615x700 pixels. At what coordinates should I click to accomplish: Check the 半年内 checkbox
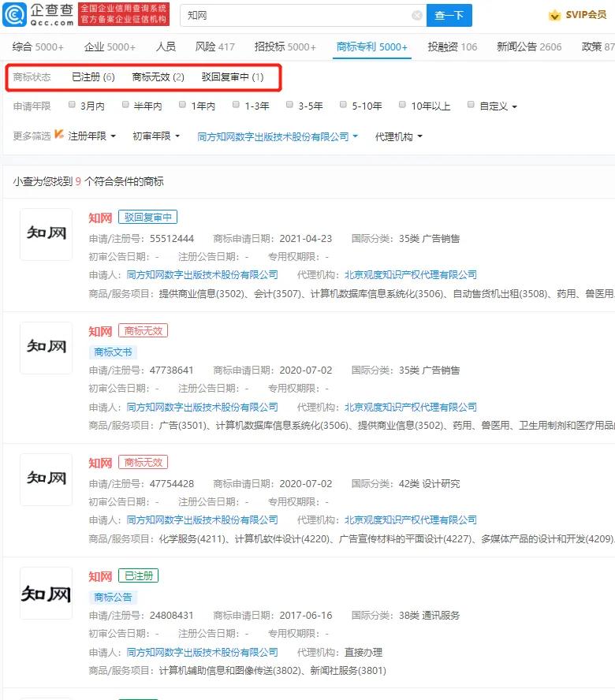point(125,105)
